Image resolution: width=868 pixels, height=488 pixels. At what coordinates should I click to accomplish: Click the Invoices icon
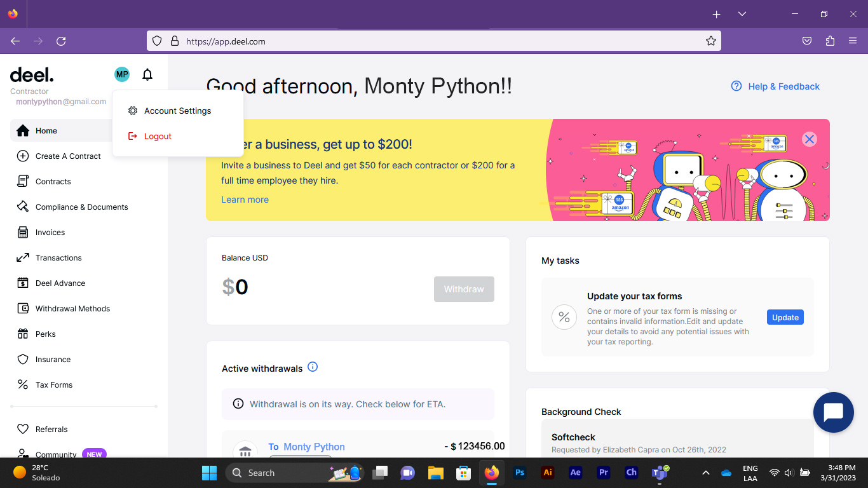[23, 233]
